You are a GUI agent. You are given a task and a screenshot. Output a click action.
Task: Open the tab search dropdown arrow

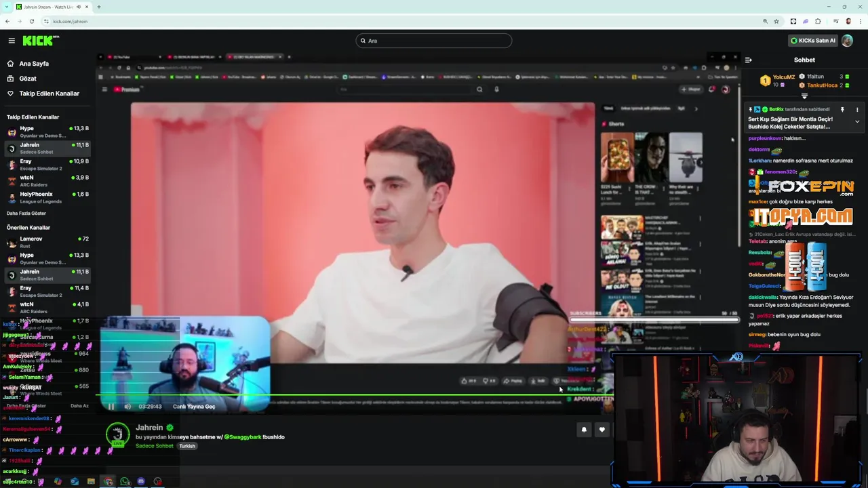(7, 7)
